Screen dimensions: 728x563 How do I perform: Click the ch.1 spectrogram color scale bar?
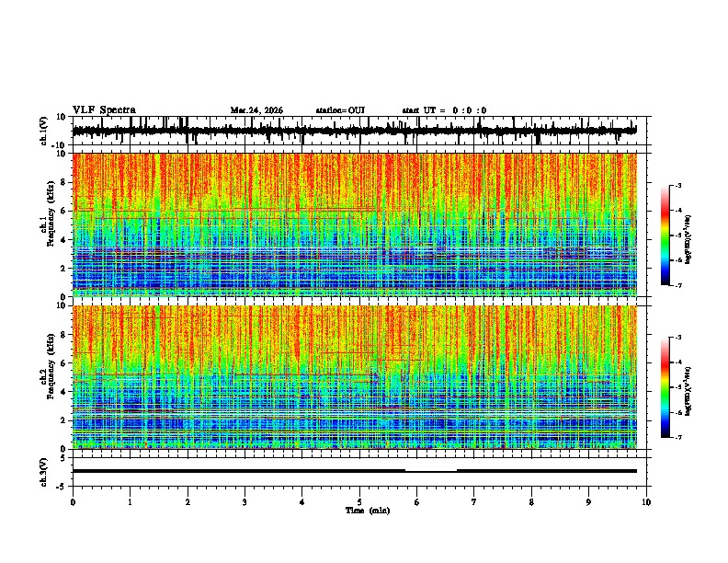click(665, 236)
